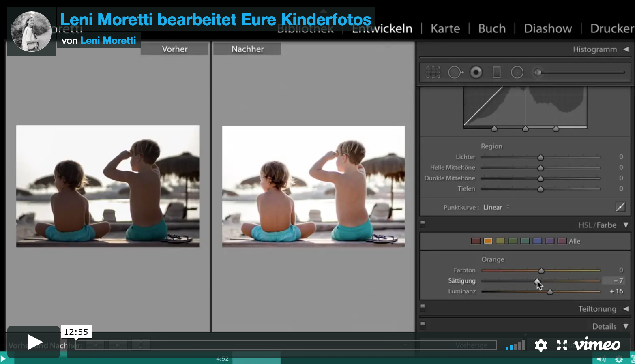635x364 pixels.
Task: Select the adjustment brush tool
Action: tap(538, 73)
